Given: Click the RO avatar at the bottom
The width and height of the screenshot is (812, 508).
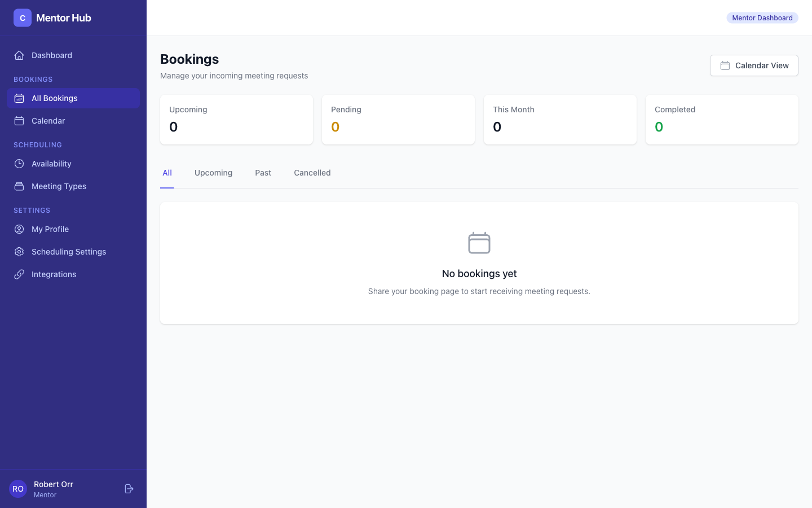Looking at the screenshot, I should tap(17, 489).
